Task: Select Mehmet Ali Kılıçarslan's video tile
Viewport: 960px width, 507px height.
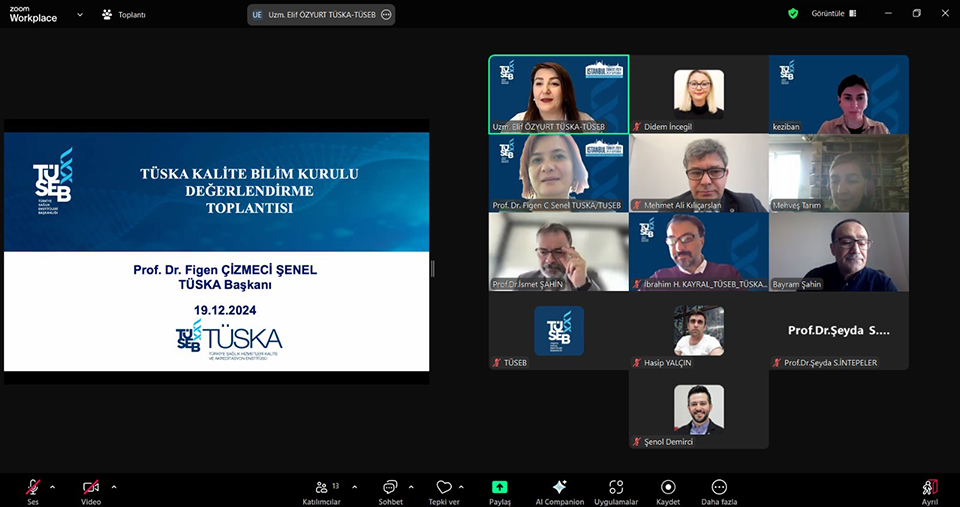Action: [x=698, y=173]
